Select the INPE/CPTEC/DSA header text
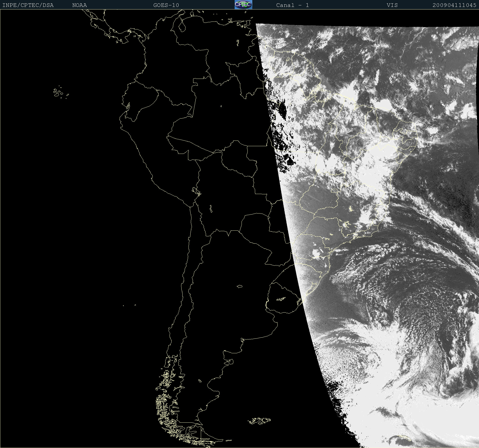This screenshot has height=448, width=479. (28, 5)
